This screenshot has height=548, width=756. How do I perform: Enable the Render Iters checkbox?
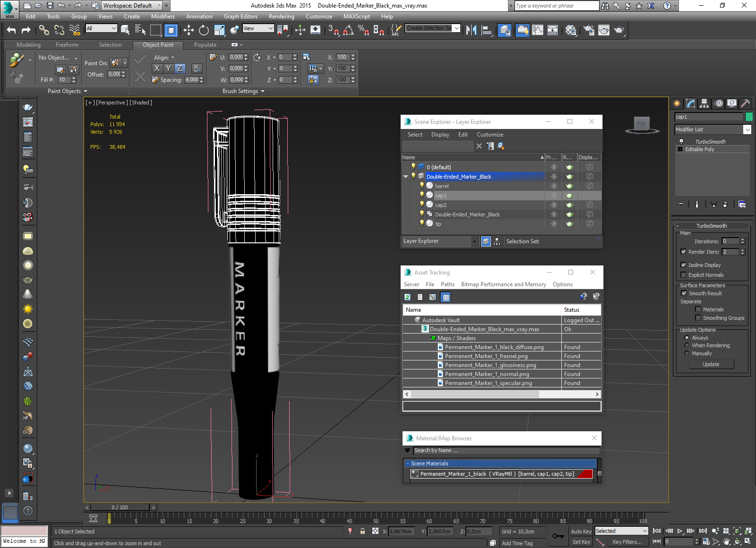[683, 251]
